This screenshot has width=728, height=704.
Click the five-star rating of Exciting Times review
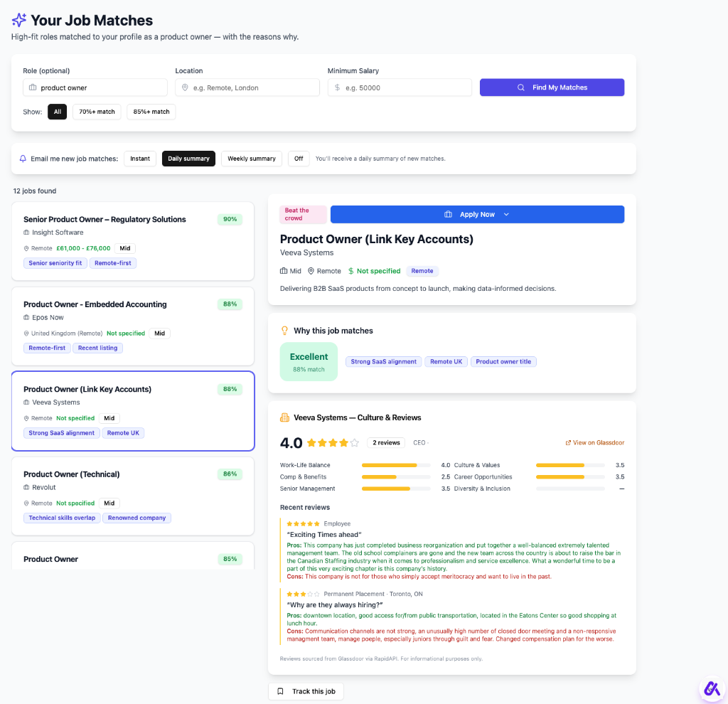click(x=303, y=523)
